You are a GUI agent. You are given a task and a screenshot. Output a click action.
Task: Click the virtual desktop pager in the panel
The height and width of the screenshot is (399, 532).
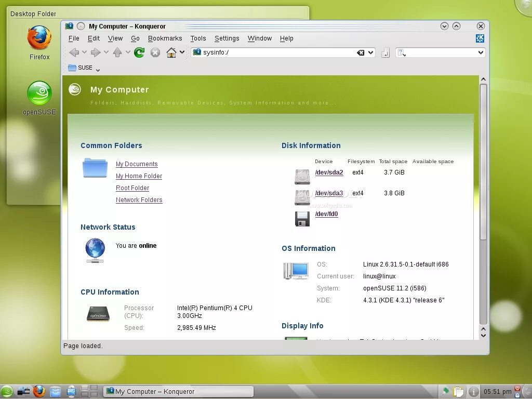coord(89,392)
